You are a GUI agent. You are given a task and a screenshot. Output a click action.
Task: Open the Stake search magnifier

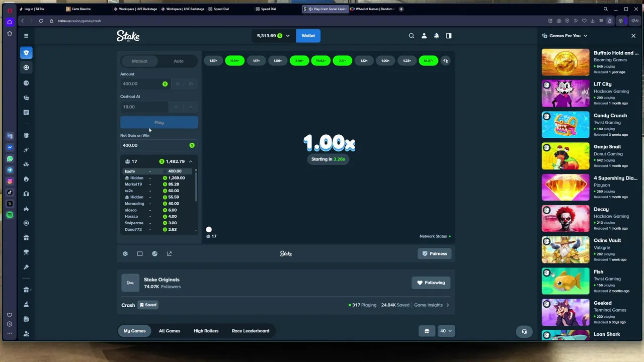412,36
